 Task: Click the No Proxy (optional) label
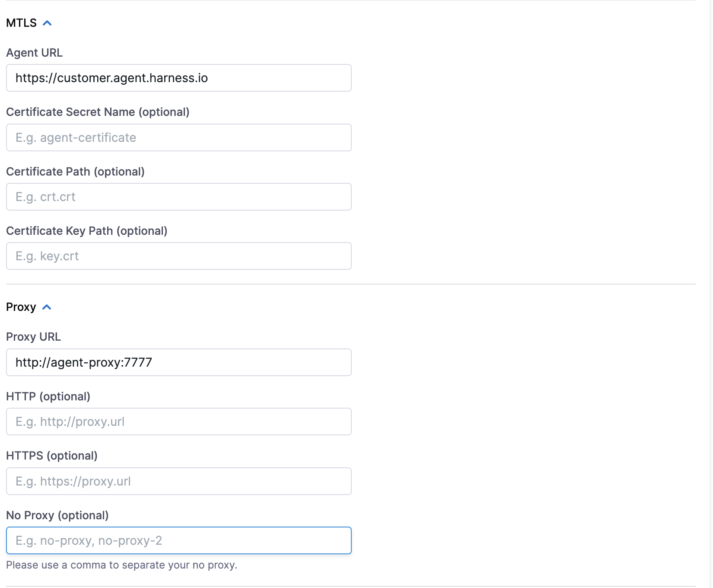57,515
